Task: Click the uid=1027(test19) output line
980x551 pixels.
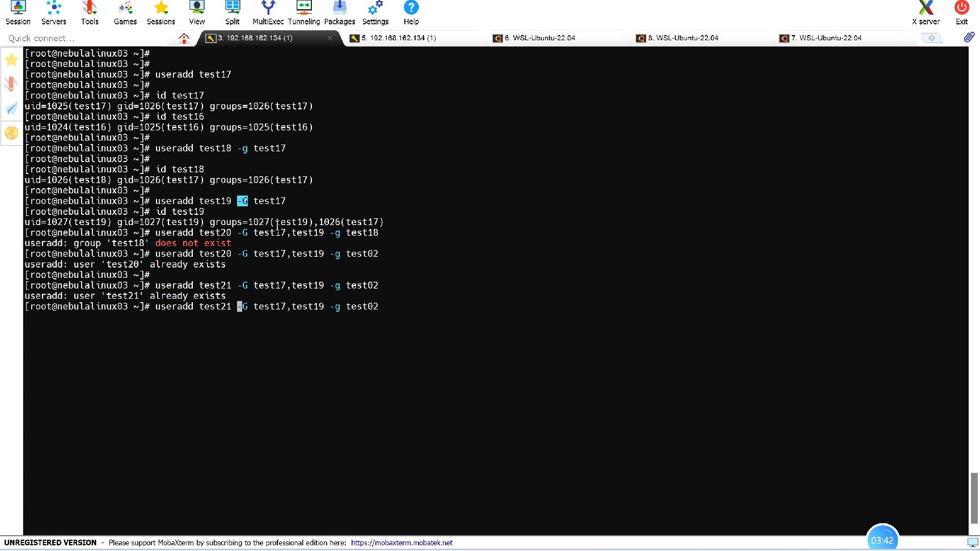Action: tap(204, 222)
